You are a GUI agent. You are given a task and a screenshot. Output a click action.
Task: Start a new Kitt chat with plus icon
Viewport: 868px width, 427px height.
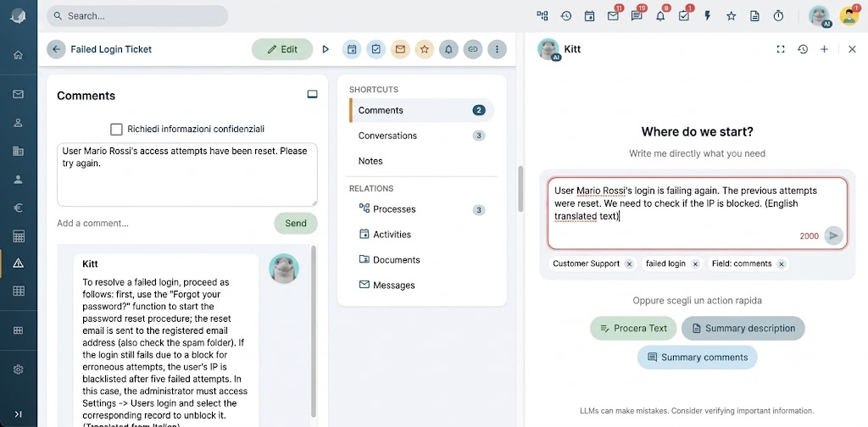click(824, 49)
